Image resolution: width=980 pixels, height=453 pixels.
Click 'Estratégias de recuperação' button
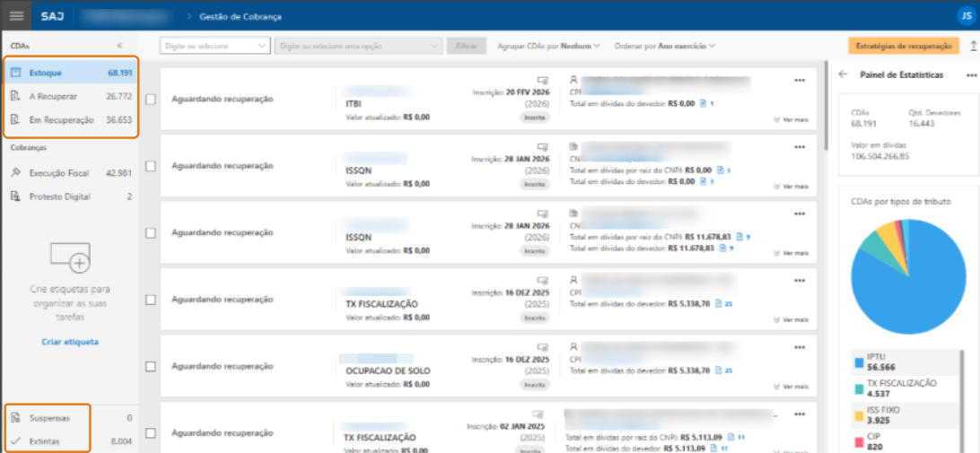[903, 46]
